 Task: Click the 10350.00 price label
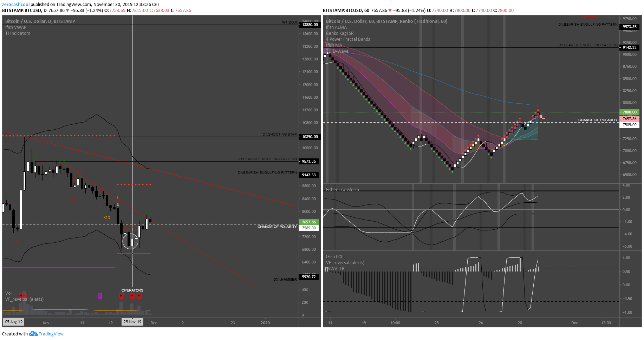tap(309, 137)
